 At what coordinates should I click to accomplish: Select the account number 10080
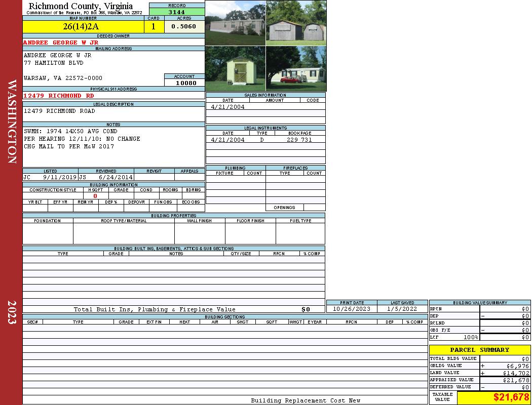click(186, 83)
